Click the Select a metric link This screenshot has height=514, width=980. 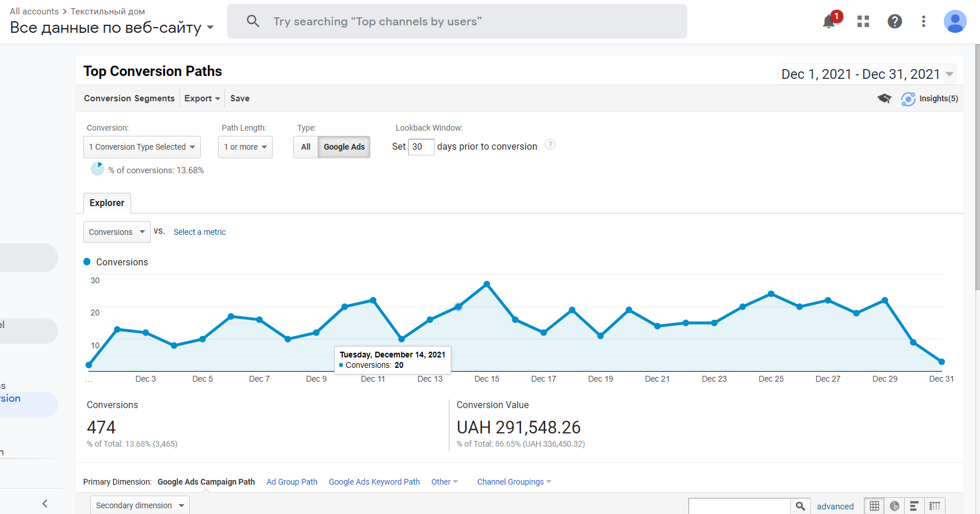(200, 232)
